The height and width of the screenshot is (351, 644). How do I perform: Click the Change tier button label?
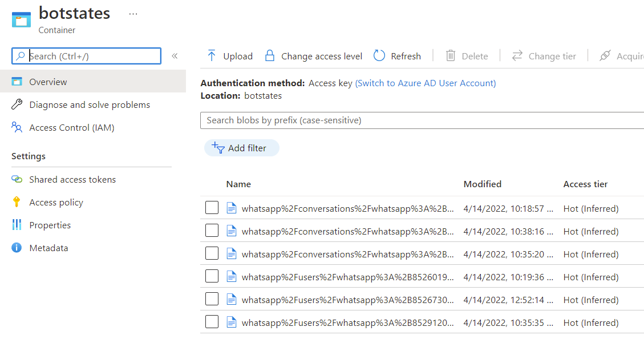552,56
